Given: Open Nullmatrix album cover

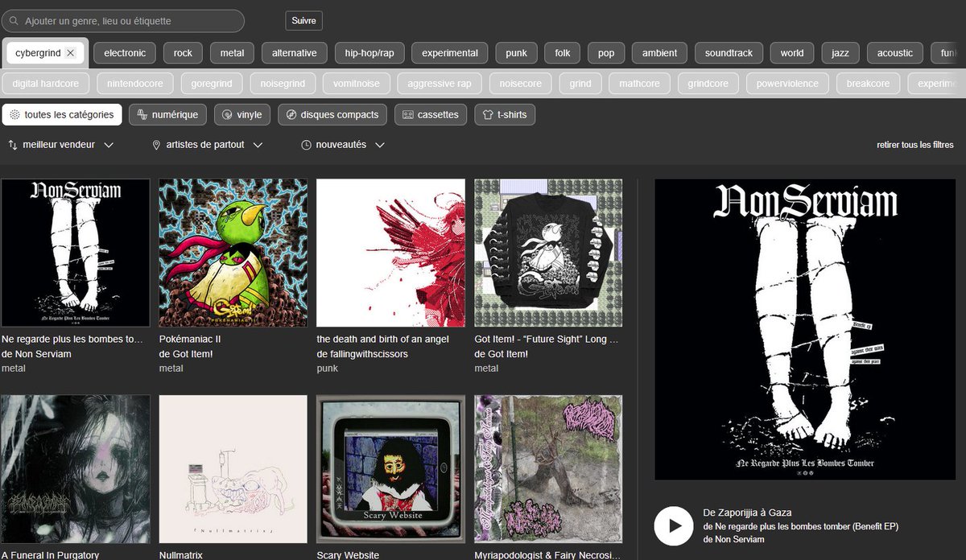Looking at the screenshot, I should tap(233, 469).
